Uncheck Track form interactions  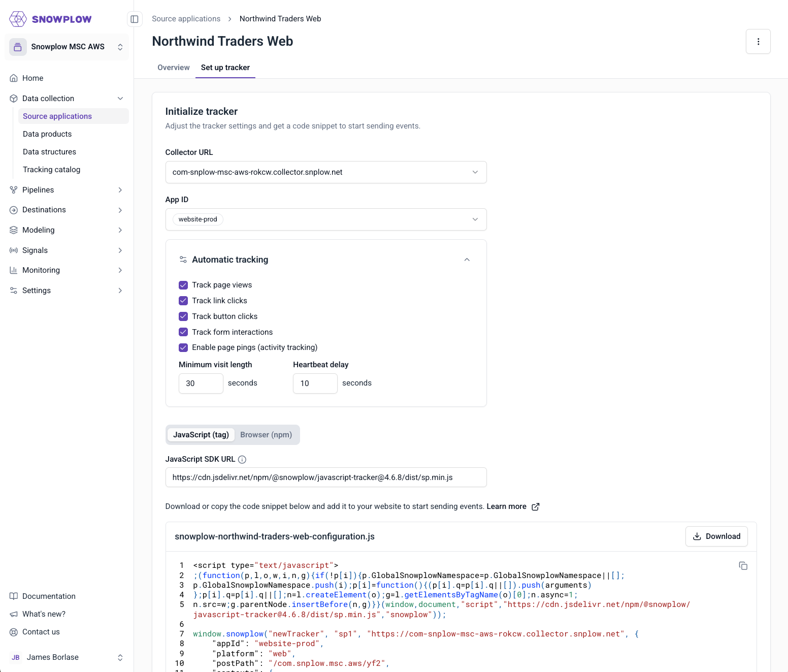click(x=183, y=332)
